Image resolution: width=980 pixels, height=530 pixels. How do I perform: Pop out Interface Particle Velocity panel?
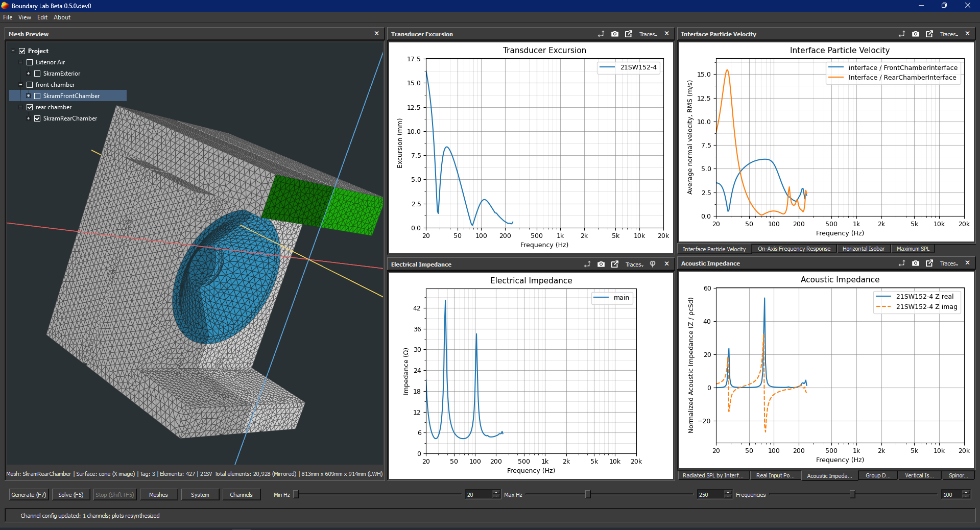point(929,34)
